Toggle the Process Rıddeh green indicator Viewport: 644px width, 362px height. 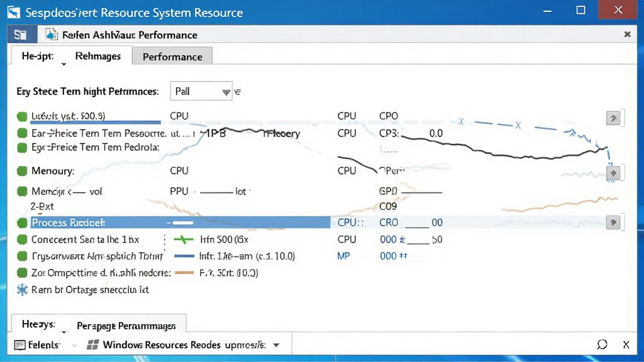point(22,223)
